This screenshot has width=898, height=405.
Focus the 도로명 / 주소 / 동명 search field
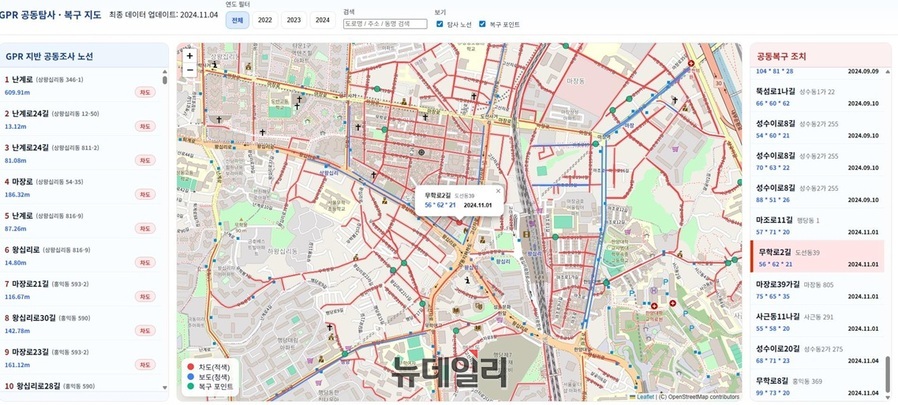(x=385, y=24)
